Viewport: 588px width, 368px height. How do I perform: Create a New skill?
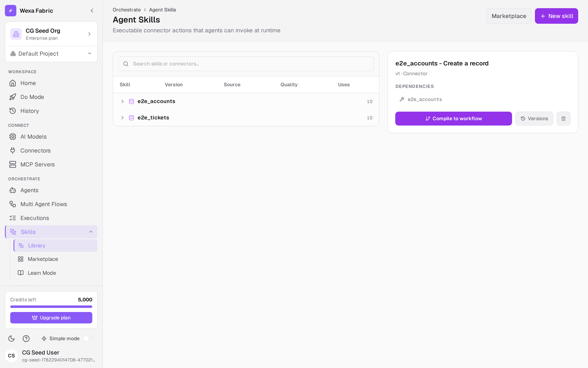pyautogui.click(x=556, y=16)
